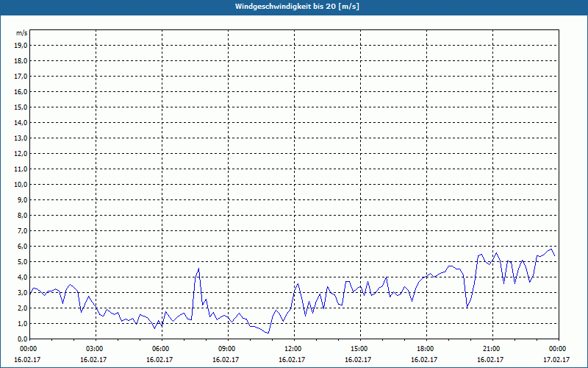Click the "21:00" time axis label
Image resolution: width=588 pixels, height=368 pixels.
tap(492, 349)
